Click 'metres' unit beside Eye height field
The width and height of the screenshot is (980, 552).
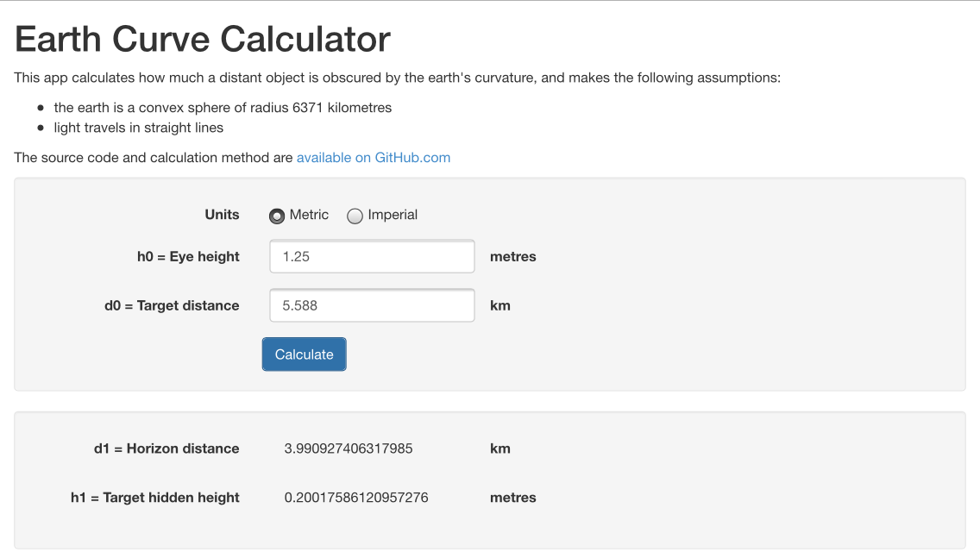click(512, 256)
